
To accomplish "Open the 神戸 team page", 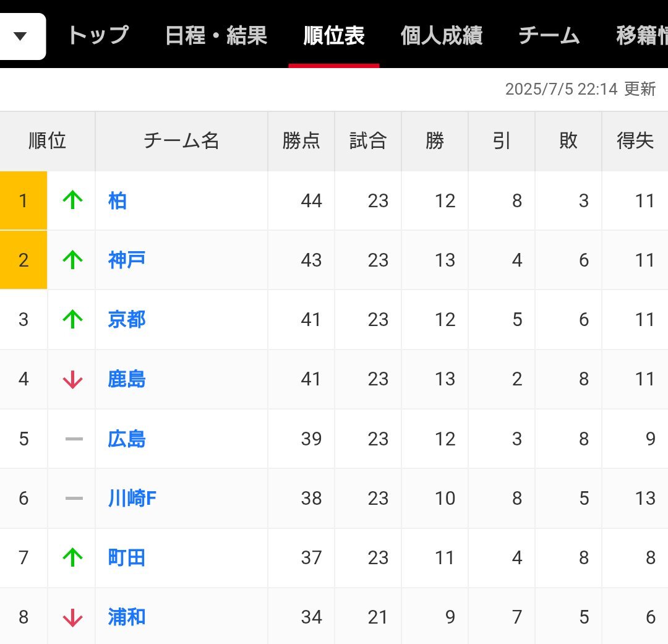I will [x=127, y=260].
